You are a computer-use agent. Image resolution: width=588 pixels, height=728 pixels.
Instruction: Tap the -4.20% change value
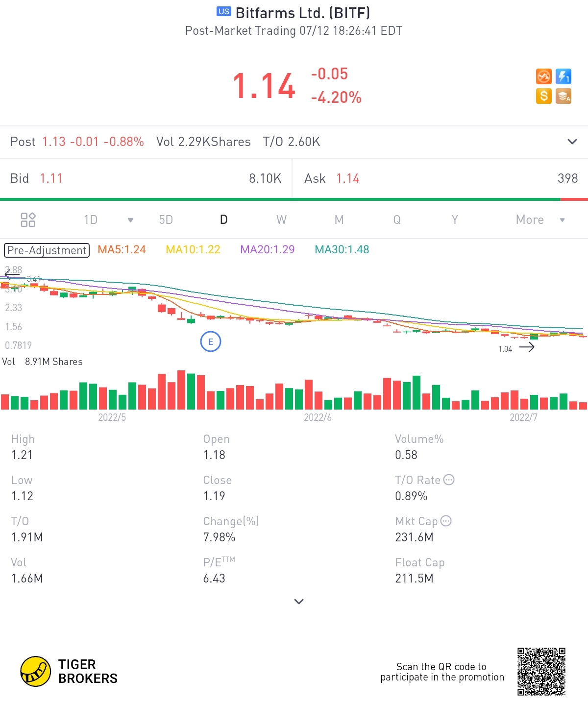(x=336, y=97)
